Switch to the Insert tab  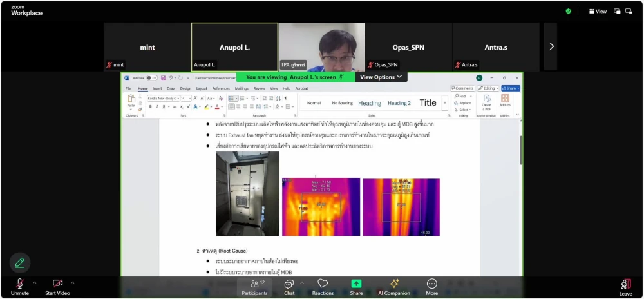157,88
